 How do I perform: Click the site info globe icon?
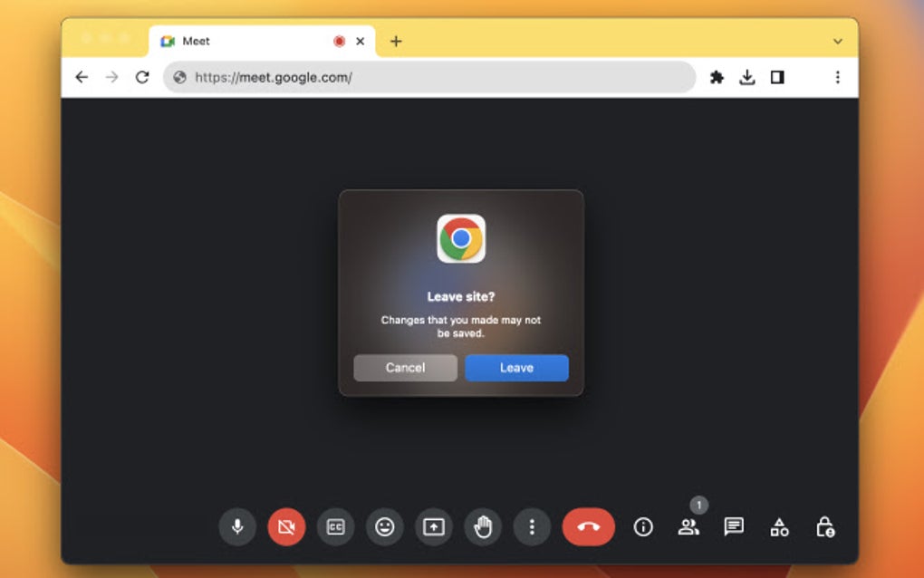(x=179, y=77)
